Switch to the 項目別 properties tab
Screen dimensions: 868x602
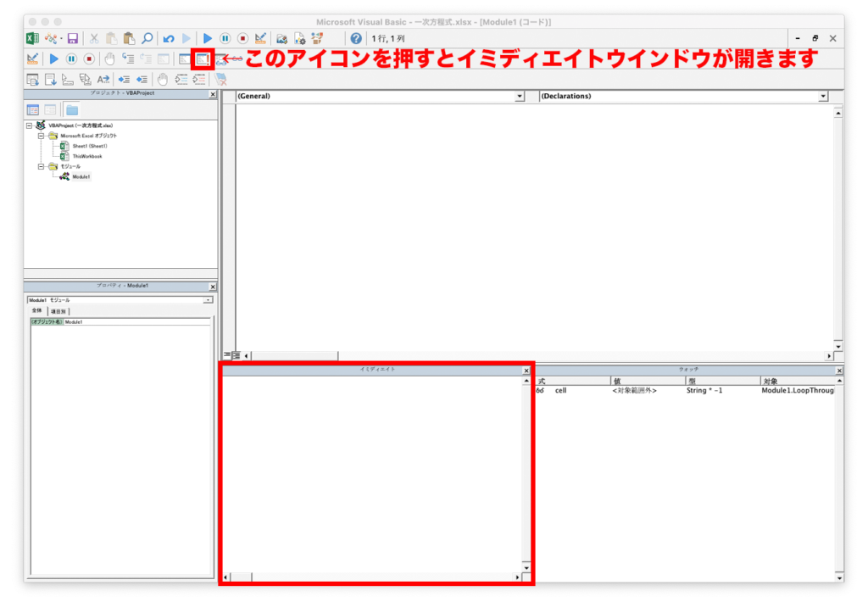[x=58, y=310]
